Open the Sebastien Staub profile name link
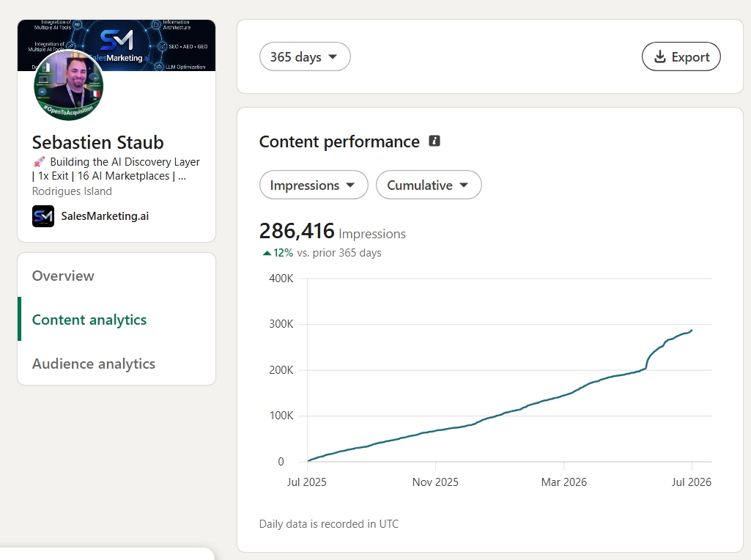 pos(97,142)
